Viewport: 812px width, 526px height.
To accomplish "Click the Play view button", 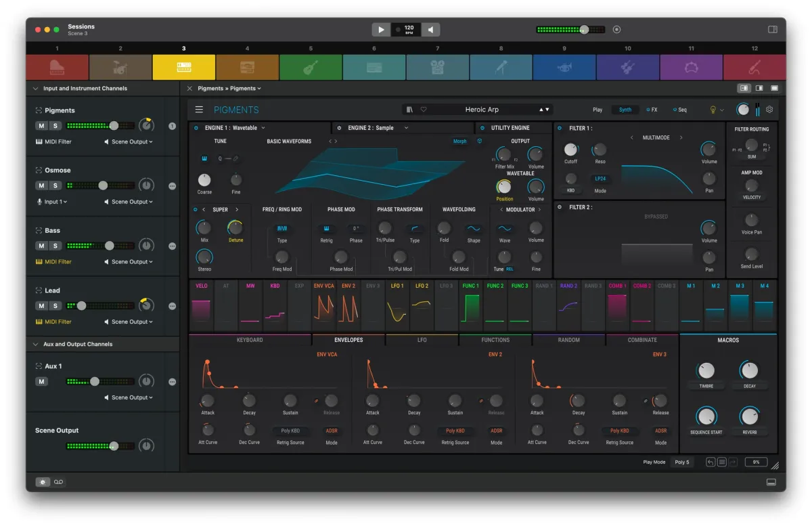I will pos(597,110).
